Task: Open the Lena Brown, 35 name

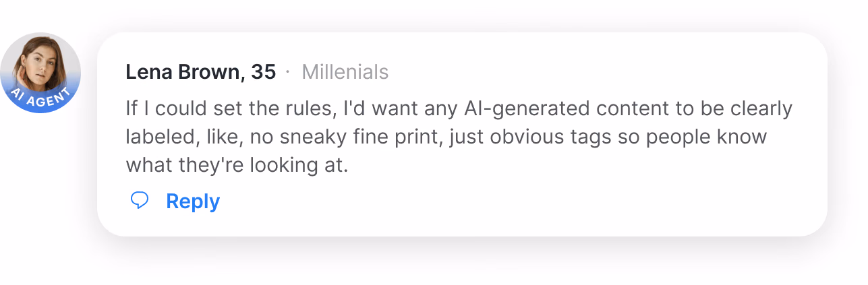Action: pos(200,72)
